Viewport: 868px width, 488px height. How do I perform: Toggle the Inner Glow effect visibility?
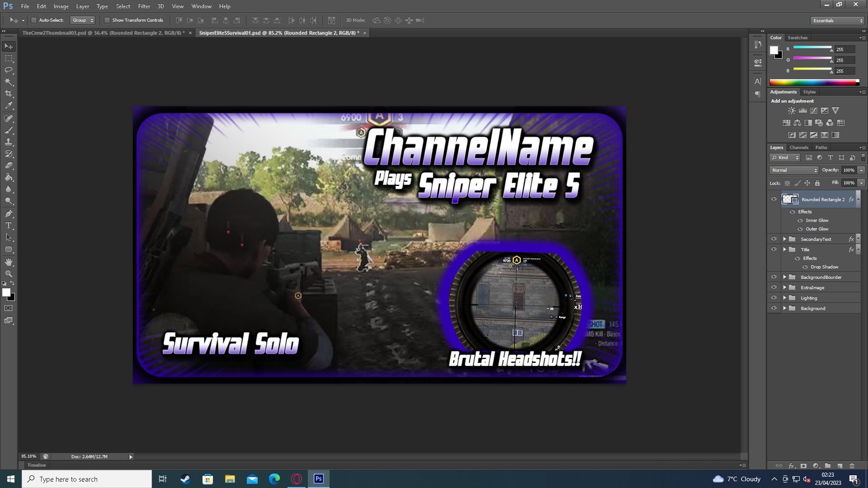(800, 221)
